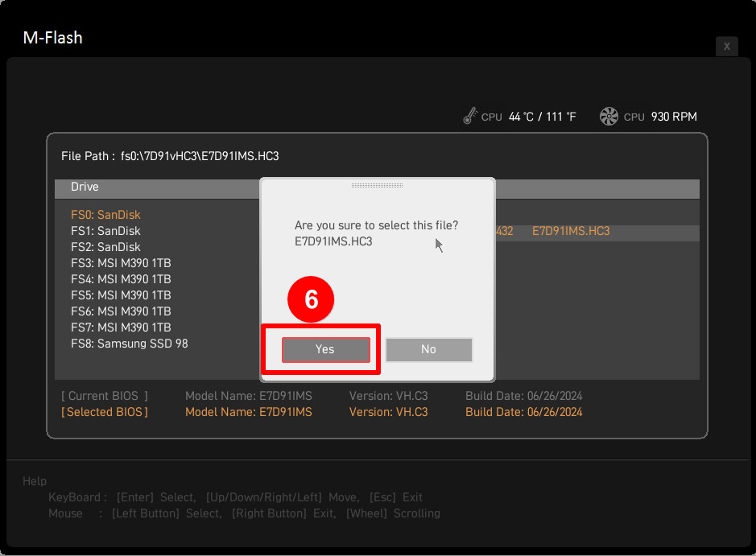
Task: Select the FS3: MSI M390 1TB drive
Action: tap(121, 263)
